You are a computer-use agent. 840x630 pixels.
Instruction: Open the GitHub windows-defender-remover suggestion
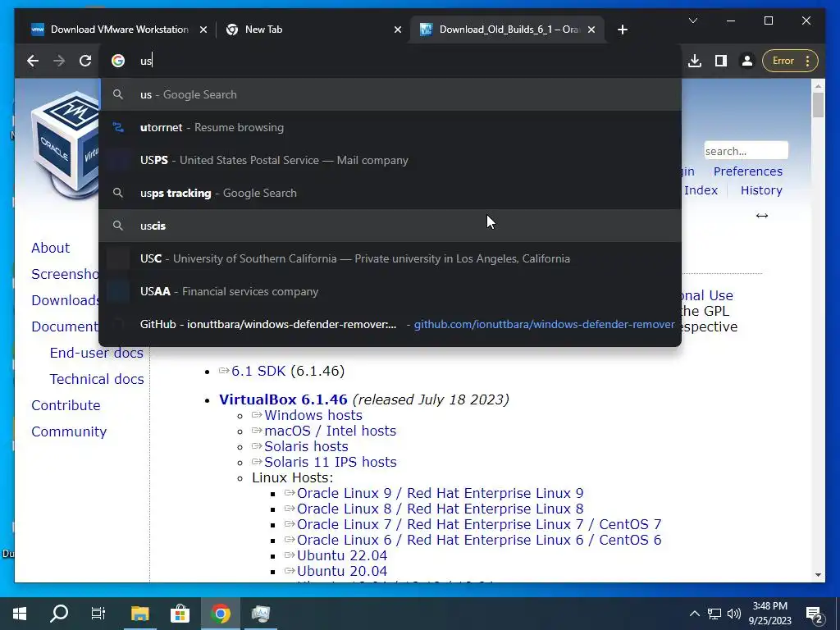[390, 324]
